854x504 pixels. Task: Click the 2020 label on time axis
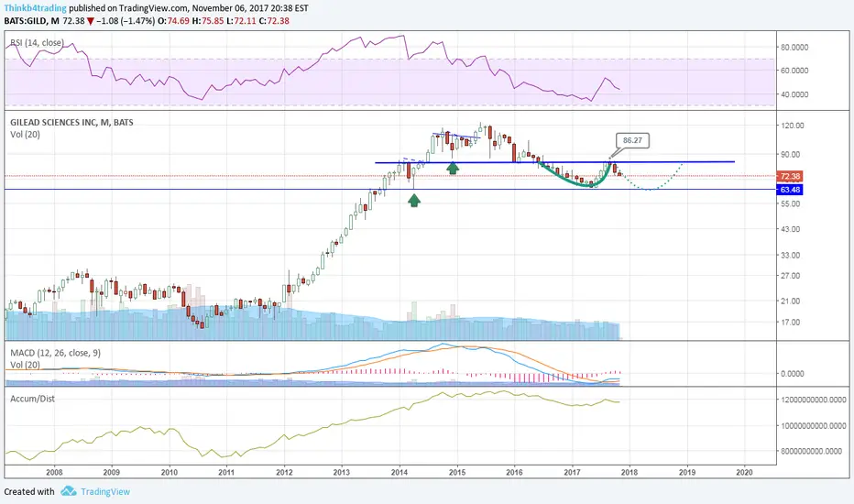click(x=745, y=473)
